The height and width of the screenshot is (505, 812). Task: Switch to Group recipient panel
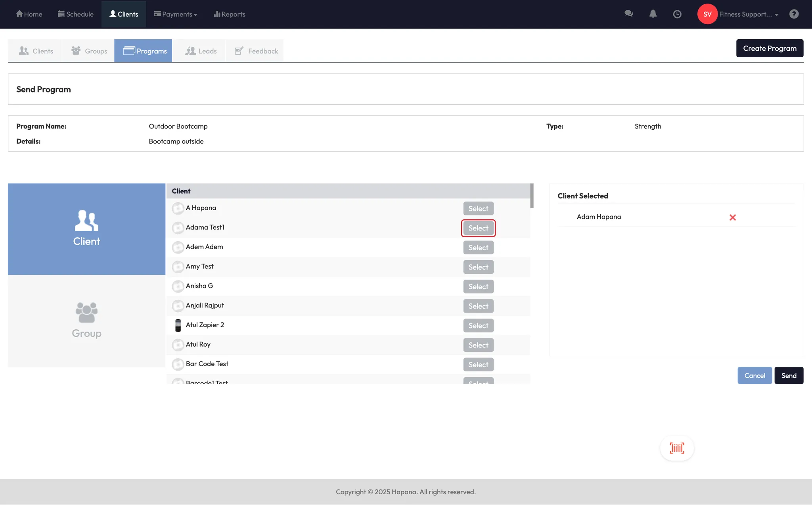tap(86, 321)
